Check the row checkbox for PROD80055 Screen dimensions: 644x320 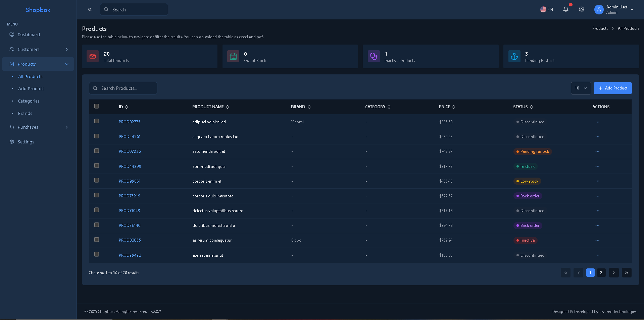point(97,240)
